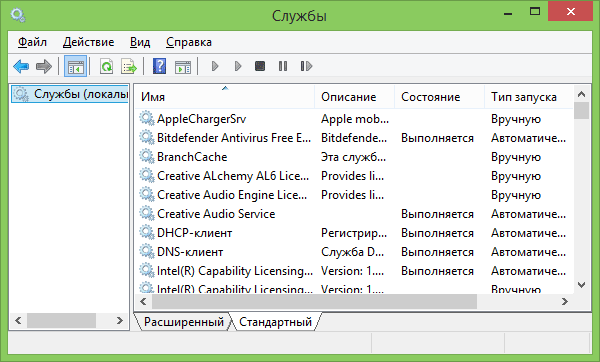Click the Back arrow toolbar icon

[21, 67]
